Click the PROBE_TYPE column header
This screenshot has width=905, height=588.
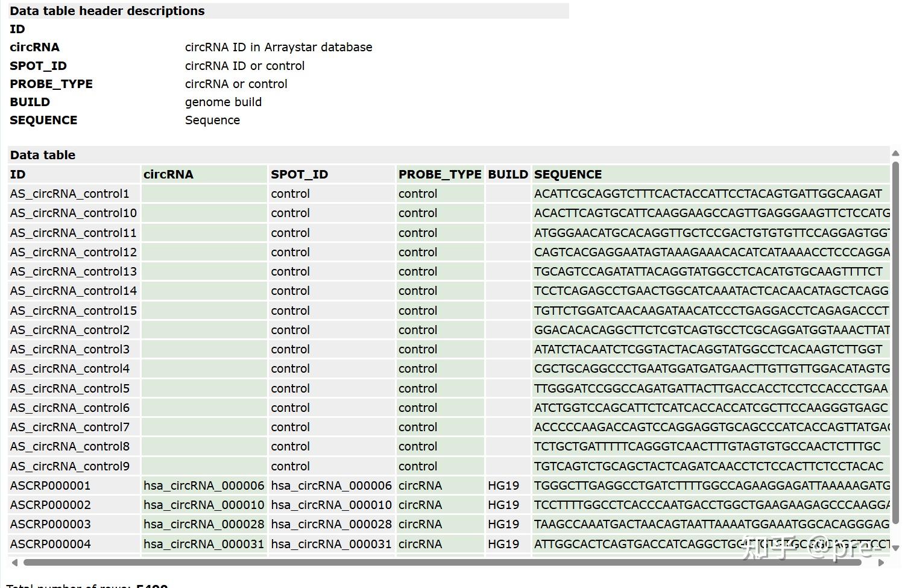pyautogui.click(x=440, y=174)
